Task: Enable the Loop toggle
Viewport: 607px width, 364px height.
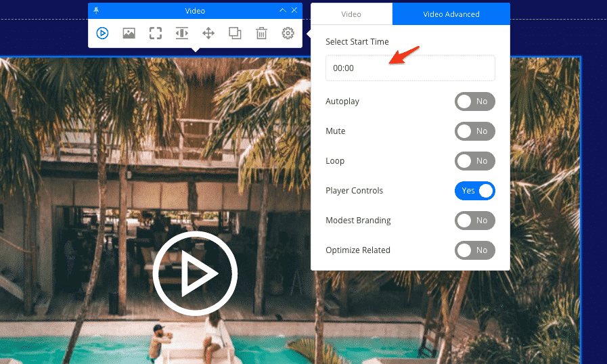Action: (x=474, y=161)
